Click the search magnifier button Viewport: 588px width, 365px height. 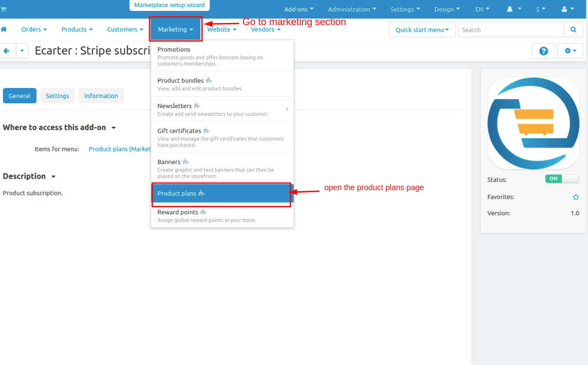573,30
